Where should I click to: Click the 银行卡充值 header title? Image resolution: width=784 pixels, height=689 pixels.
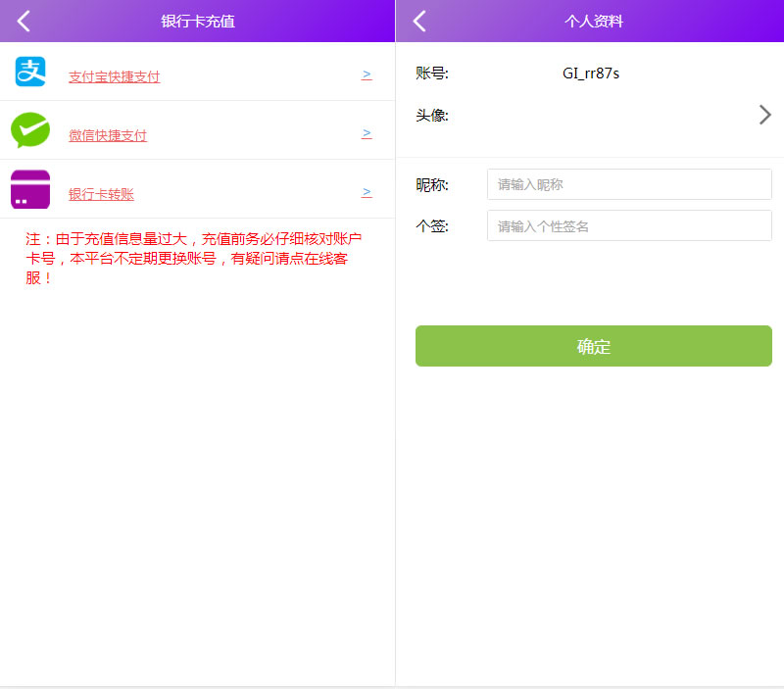coord(198,21)
